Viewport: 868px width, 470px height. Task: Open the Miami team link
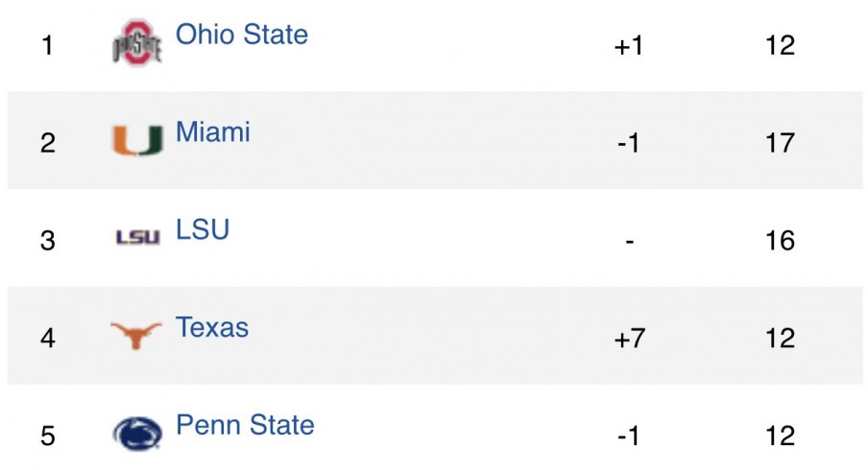click(213, 132)
